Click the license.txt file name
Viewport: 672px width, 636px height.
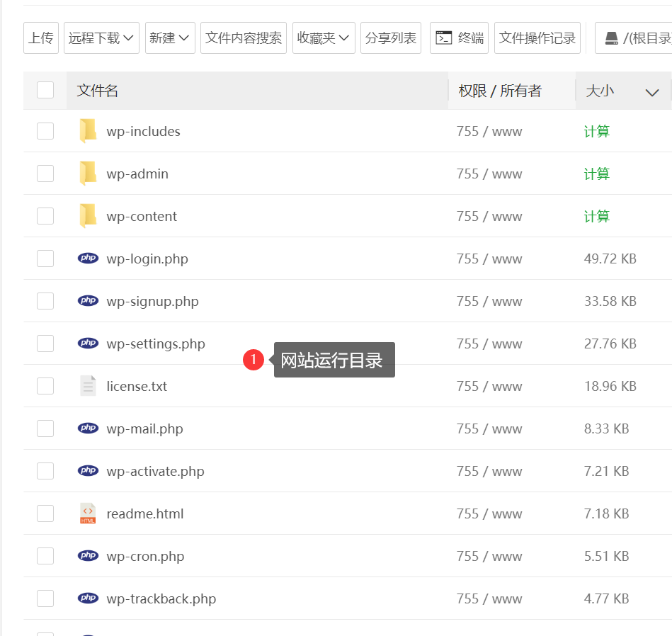137,386
